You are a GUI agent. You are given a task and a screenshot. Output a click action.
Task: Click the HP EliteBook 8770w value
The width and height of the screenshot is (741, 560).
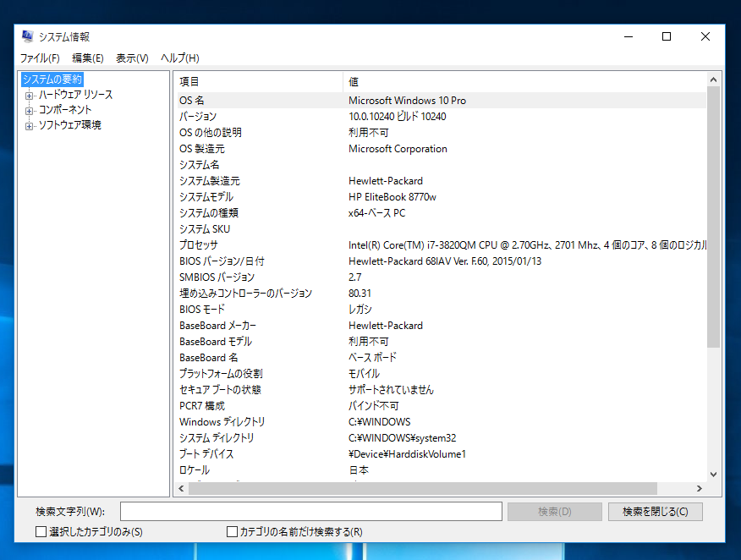tap(392, 196)
